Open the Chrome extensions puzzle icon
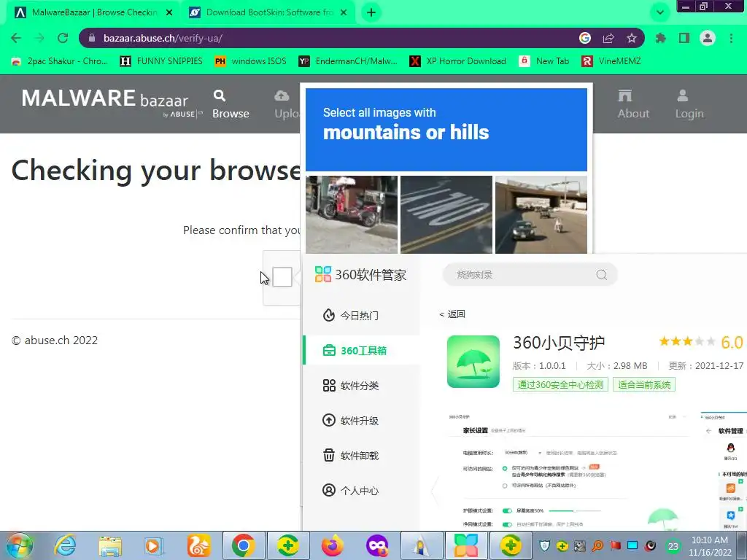 (661, 38)
